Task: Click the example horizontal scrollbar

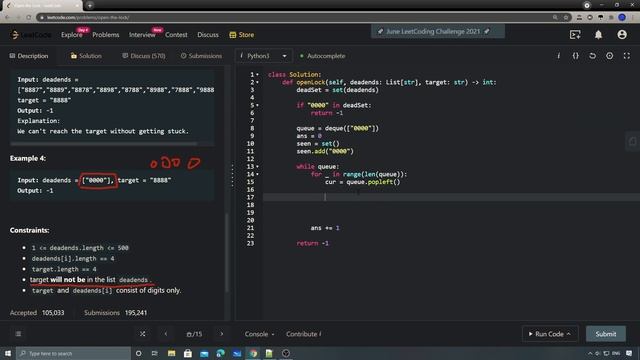Action: coord(104,144)
